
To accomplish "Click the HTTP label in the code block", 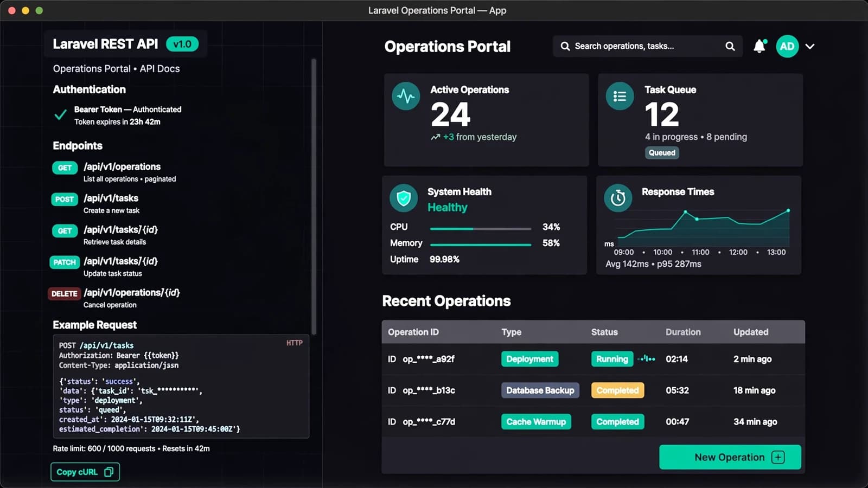I will coord(295,343).
